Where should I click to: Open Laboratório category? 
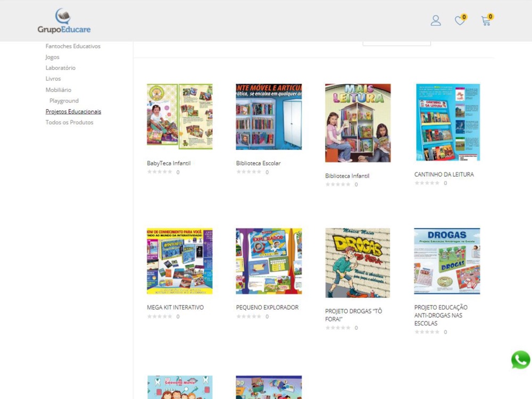click(61, 68)
